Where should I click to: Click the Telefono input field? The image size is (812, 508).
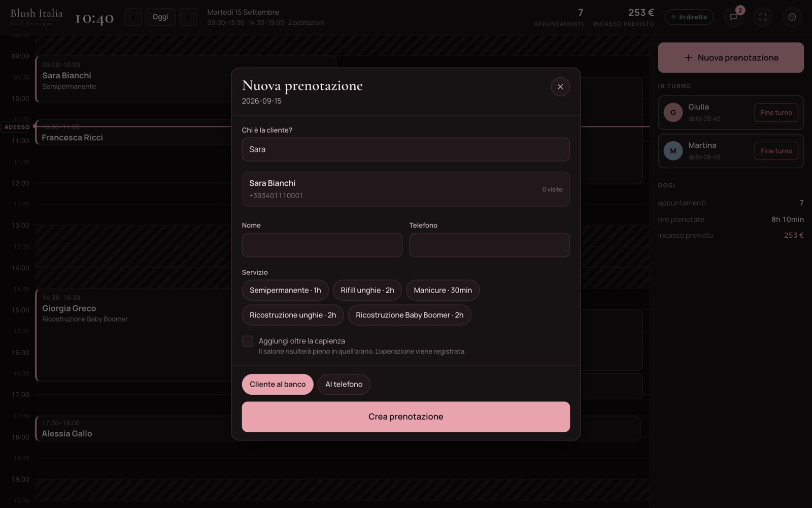[x=490, y=245]
